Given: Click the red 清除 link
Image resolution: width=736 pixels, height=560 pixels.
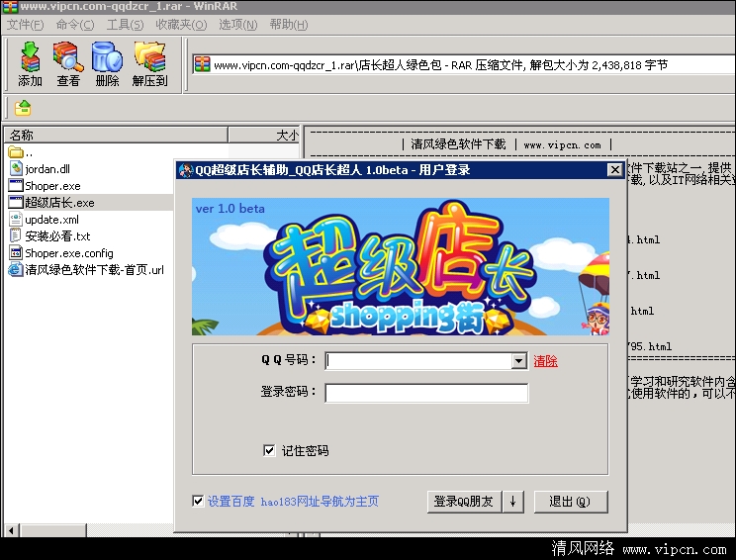Looking at the screenshot, I should click(545, 361).
